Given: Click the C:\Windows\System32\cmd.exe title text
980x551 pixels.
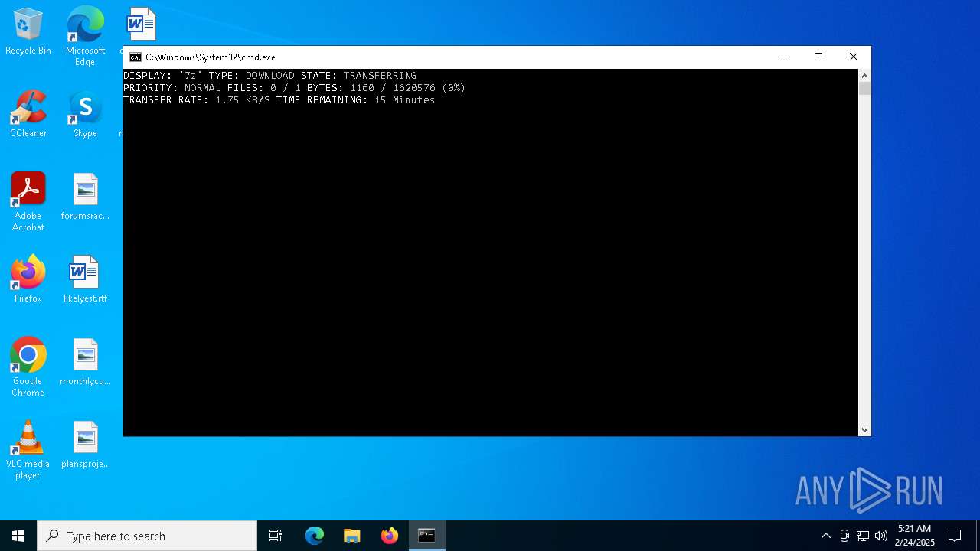Looking at the screenshot, I should pos(211,57).
